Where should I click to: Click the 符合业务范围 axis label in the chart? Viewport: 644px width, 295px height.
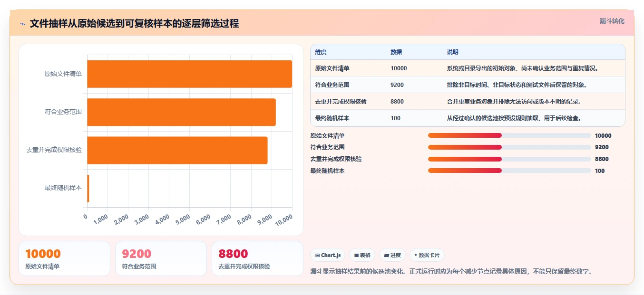(63, 112)
